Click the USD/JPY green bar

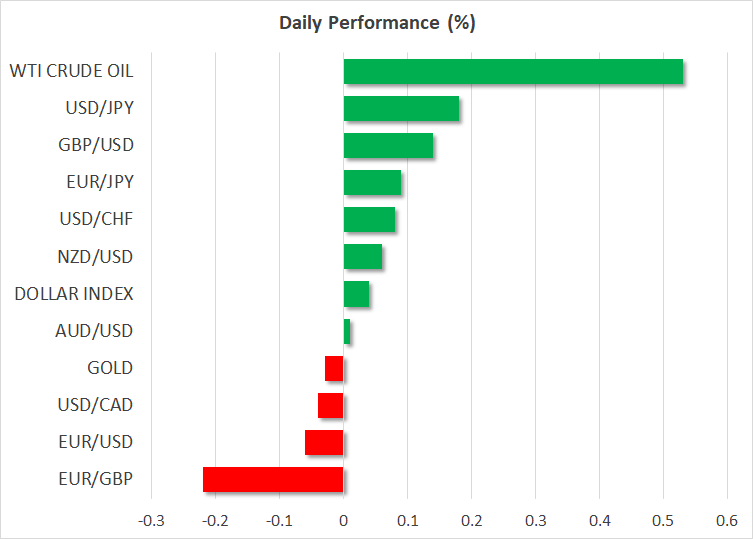(401, 109)
